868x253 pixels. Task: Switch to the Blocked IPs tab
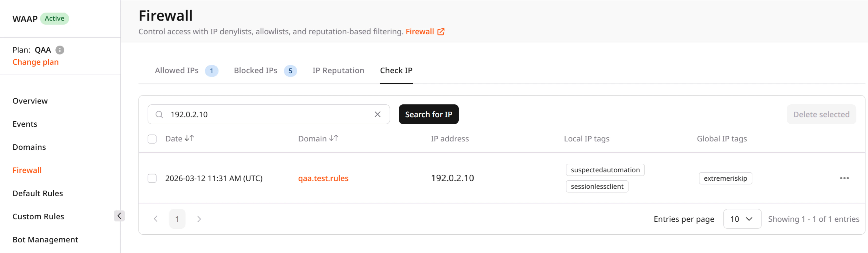tap(255, 70)
